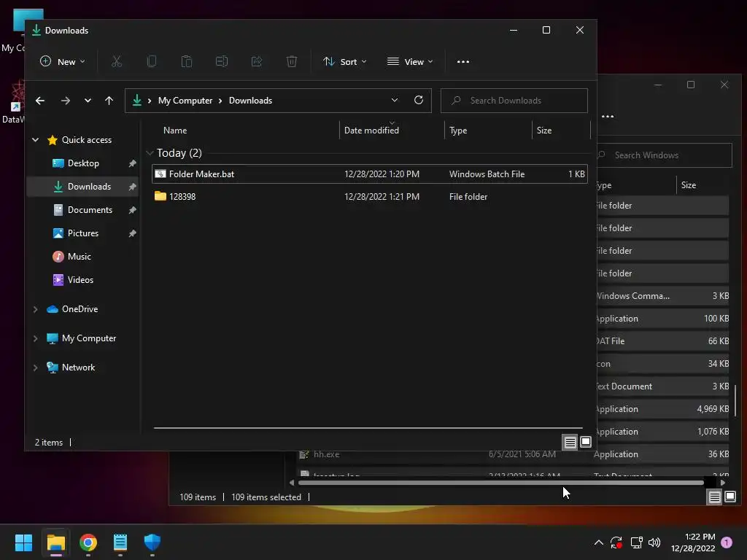Unpin Downloads from Quick access

coord(133,187)
